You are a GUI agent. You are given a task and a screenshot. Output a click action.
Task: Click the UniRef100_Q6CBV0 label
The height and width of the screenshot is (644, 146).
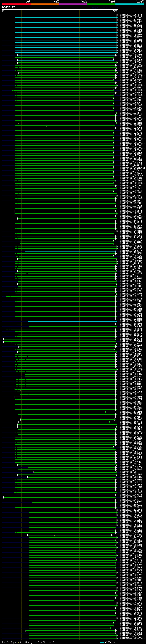click(131, 497)
